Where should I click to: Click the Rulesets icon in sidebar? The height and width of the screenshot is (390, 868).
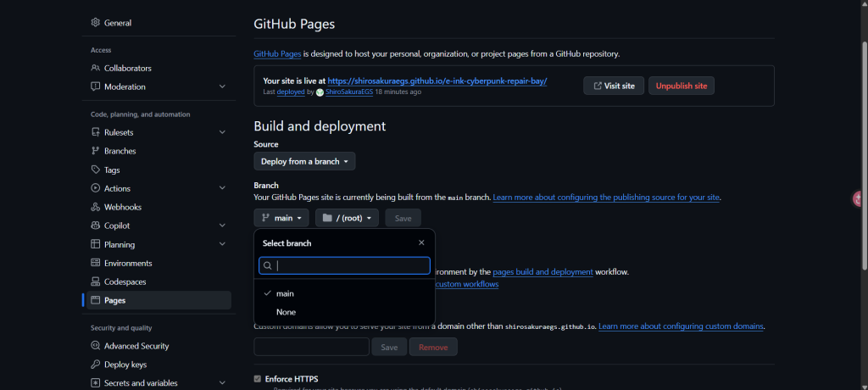pyautogui.click(x=95, y=132)
